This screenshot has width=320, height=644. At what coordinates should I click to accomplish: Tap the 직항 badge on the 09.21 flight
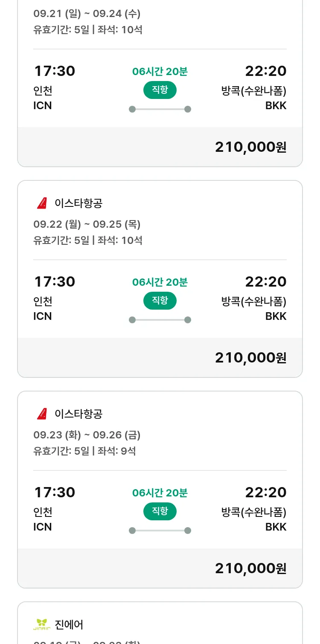[160, 90]
